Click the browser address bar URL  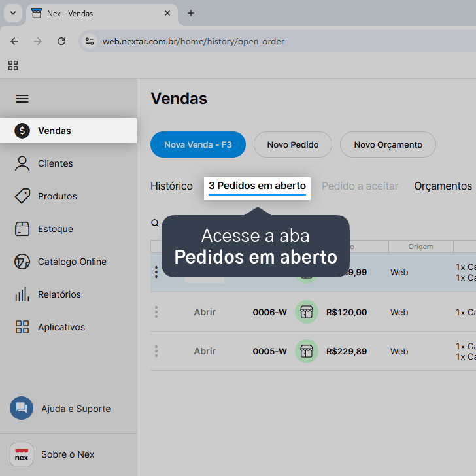194,41
